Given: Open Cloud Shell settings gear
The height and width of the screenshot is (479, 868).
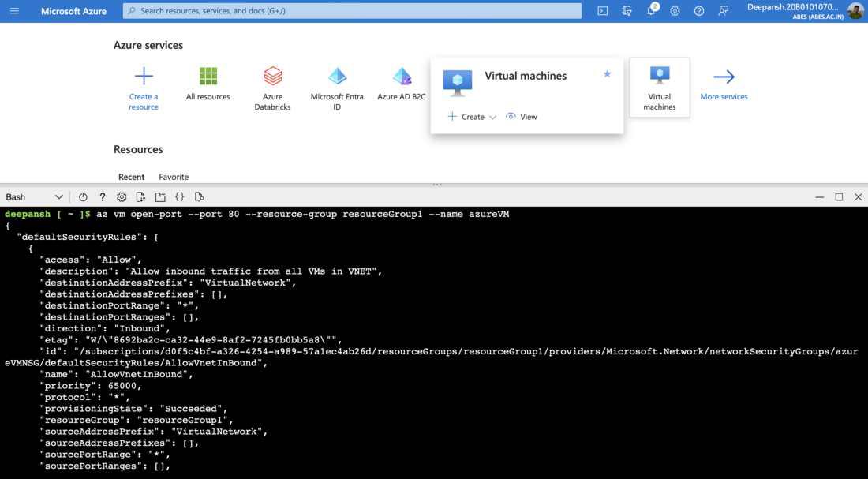Looking at the screenshot, I should coord(122,197).
